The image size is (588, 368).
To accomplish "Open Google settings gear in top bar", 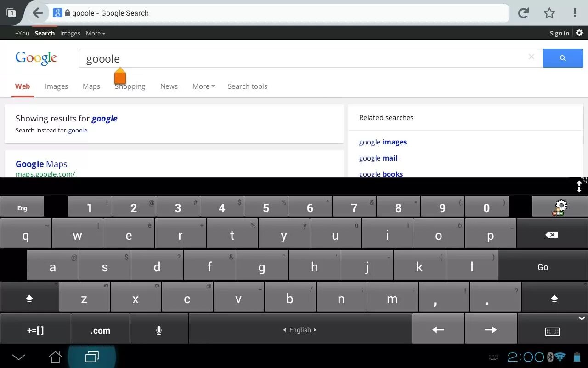I will 579,33.
